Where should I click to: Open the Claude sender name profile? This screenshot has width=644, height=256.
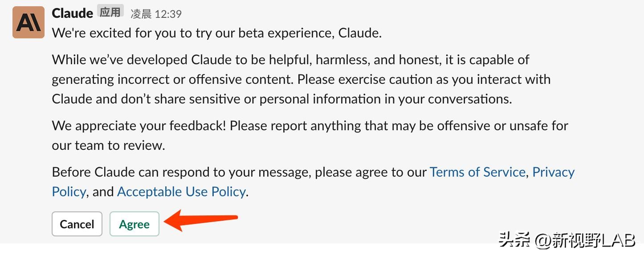(x=72, y=13)
